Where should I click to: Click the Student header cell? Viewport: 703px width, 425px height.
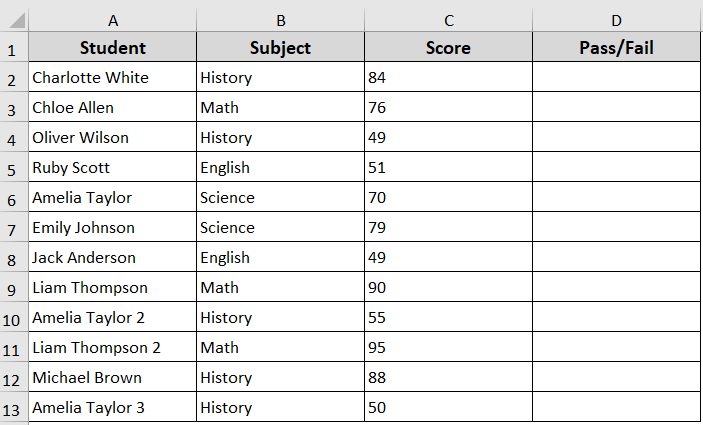coord(112,48)
